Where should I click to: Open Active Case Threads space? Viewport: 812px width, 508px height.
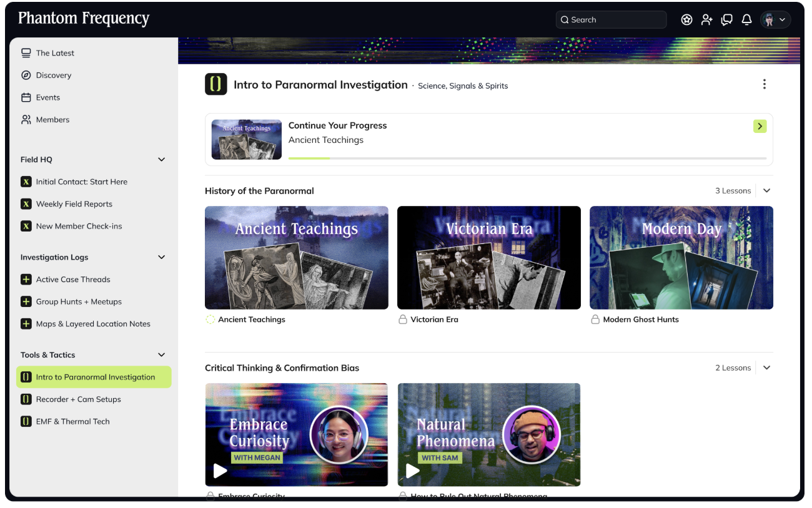point(72,280)
